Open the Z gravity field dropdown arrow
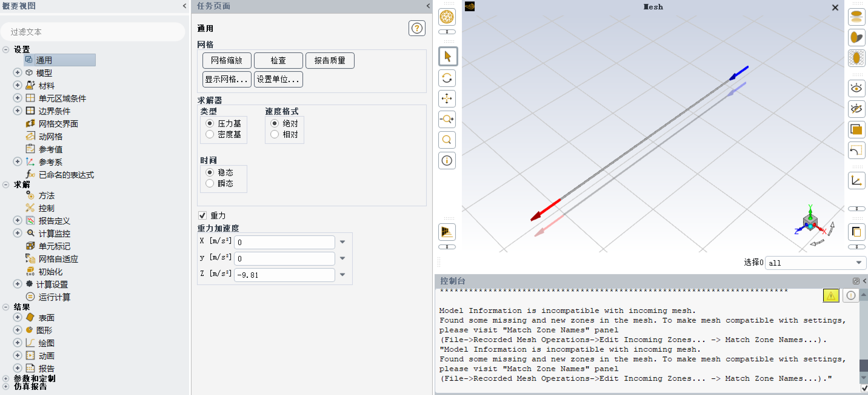868x395 pixels. tap(342, 275)
